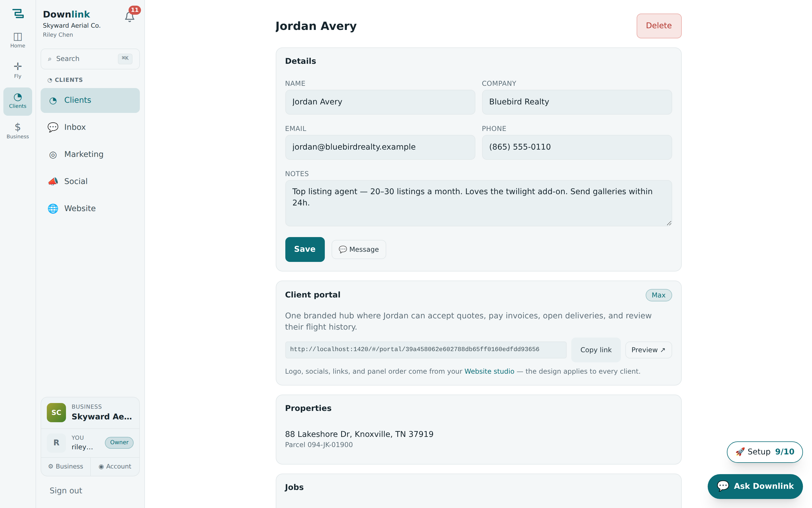Open the Business dollar section
The width and height of the screenshot is (812, 508).
[18, 131]
